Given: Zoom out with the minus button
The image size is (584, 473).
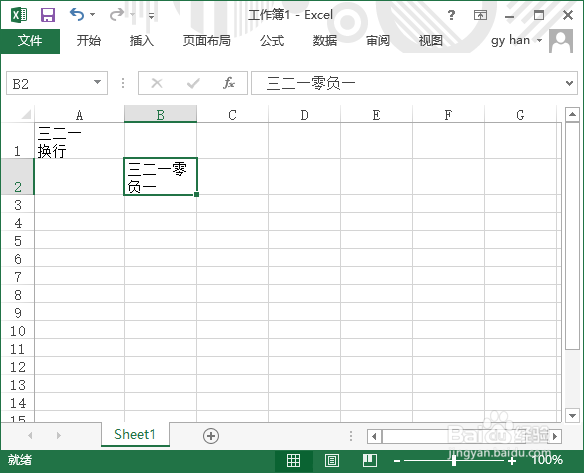Looking at the screenshot, I should [x=397, y=461].
